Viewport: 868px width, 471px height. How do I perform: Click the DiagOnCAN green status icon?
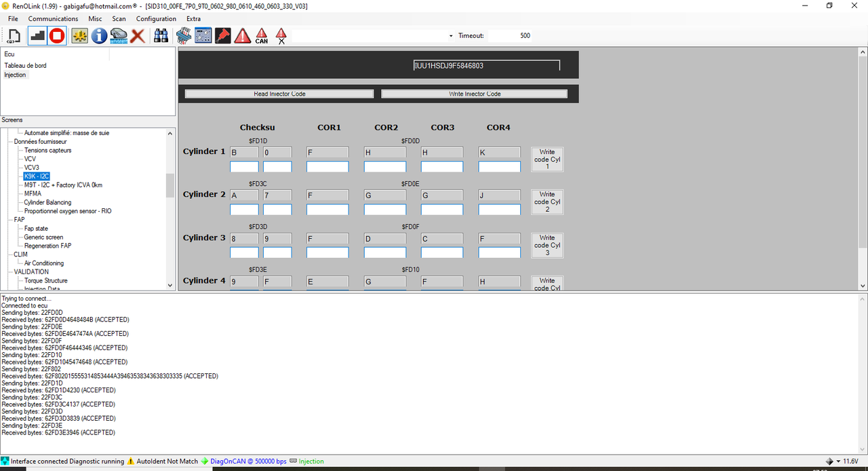(205, 461)
